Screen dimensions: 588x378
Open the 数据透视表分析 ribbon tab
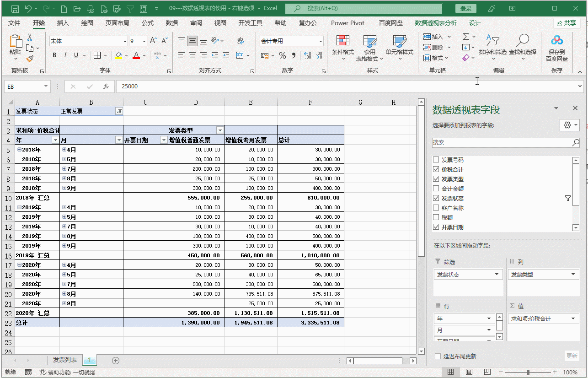coord(436,23)
